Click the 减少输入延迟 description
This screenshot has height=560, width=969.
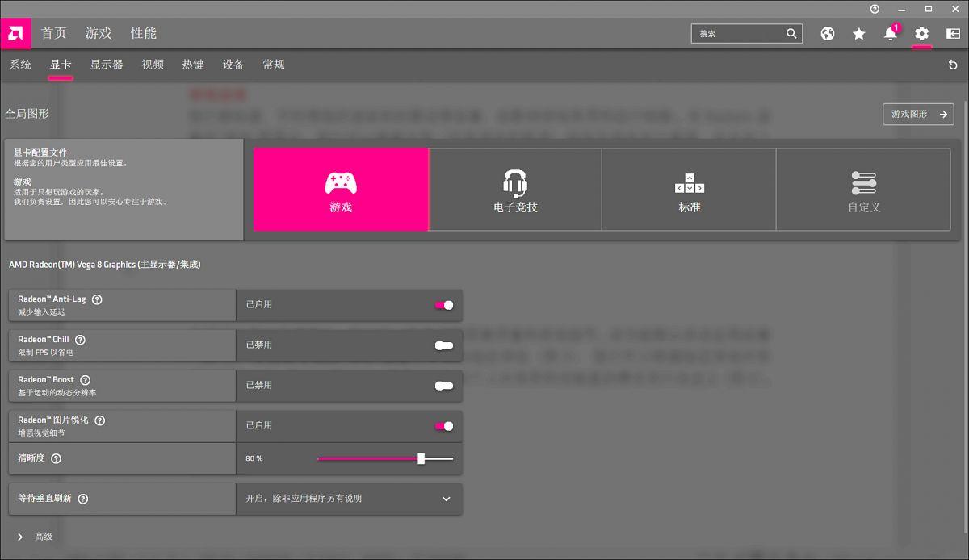[41, 311]
